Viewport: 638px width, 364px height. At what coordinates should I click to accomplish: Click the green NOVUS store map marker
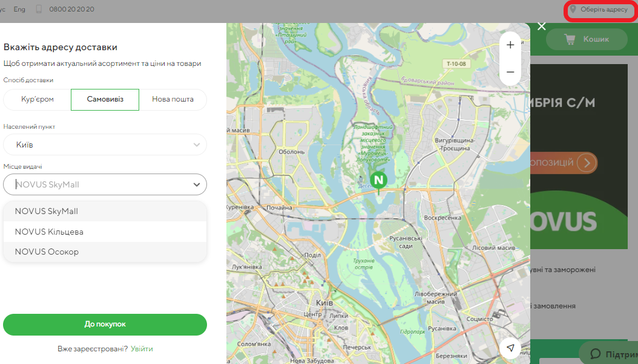[378, 180]
